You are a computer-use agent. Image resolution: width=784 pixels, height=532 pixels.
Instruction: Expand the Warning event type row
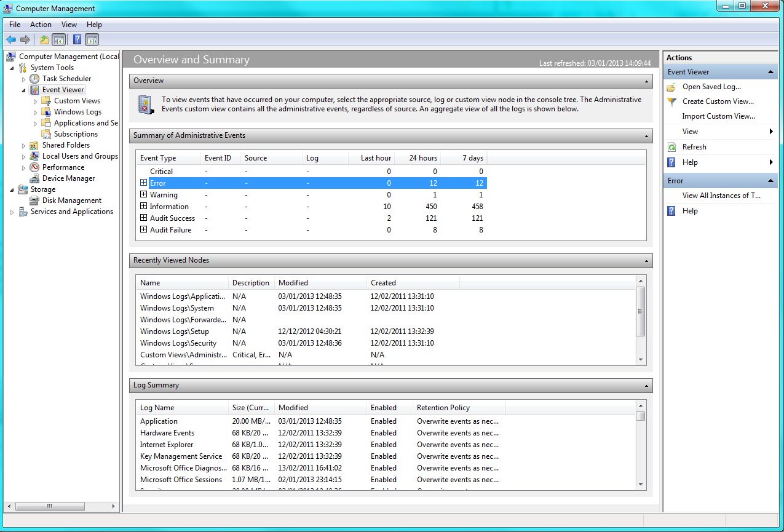coord(143,194)
